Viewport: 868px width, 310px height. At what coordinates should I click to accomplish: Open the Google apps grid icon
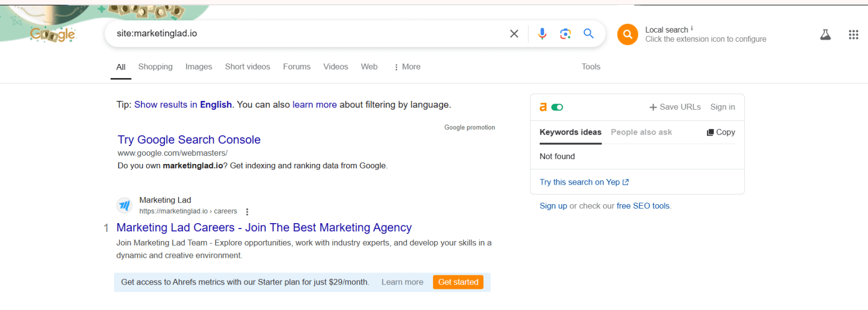point(853,35)
